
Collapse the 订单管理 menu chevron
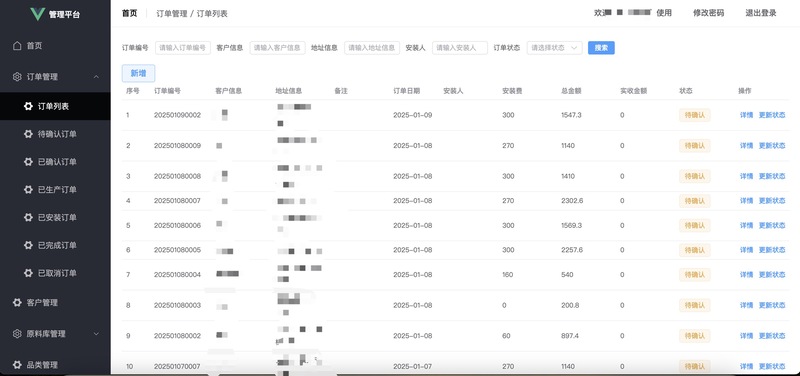coord(96,77)
